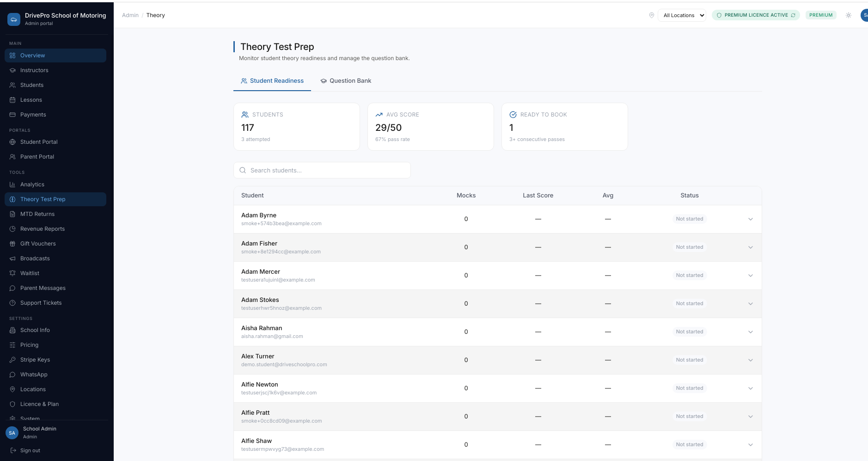Go to the Lessons sidebar item

[55, 100]
